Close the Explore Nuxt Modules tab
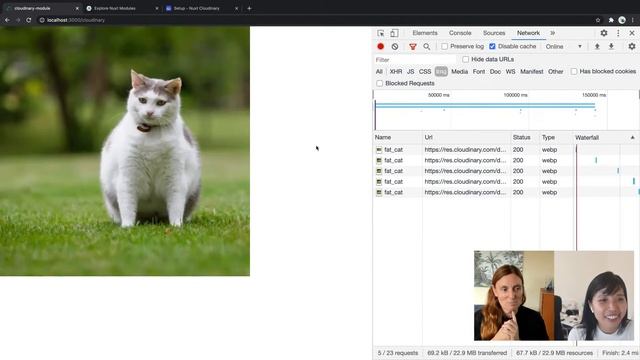Image resolution: width=640 pixels, height=360 pixels. pyautogui.click(x=157, y=8)
